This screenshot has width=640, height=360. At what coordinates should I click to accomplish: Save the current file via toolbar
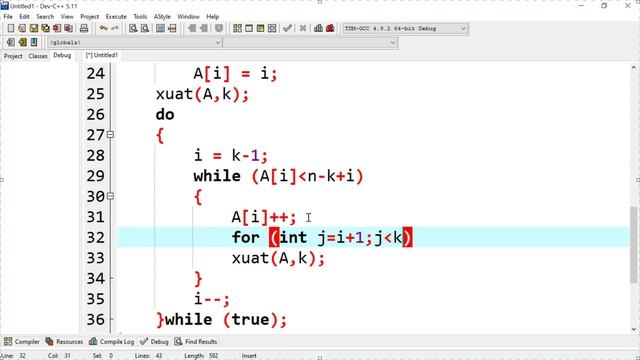[33, 28]
